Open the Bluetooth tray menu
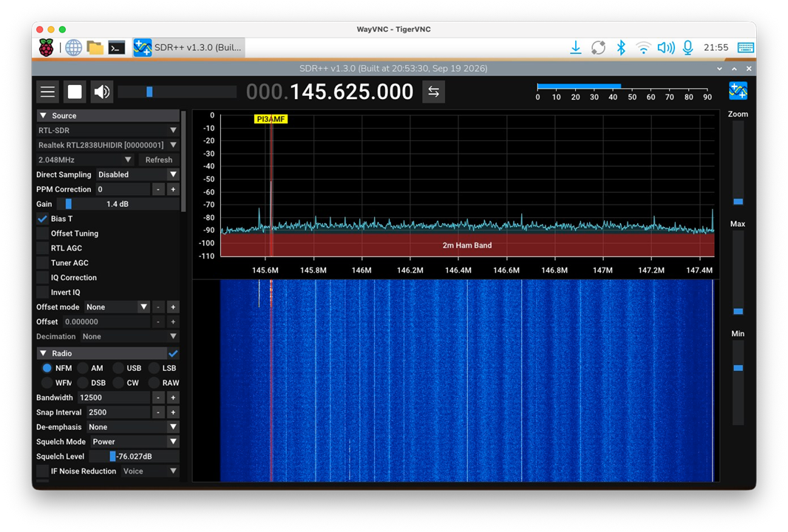 (x=621, y=48)
